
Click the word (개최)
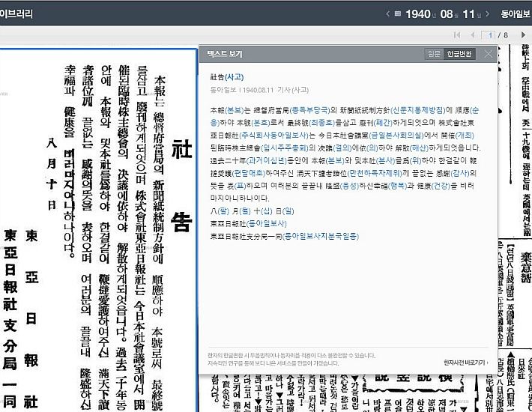(x=465, y=136)
